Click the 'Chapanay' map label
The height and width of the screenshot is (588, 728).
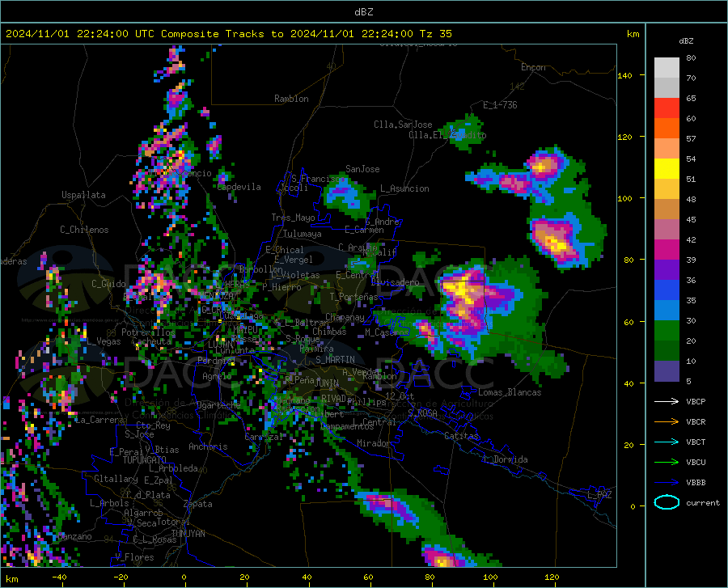pyautogui.click(x=345, y=317)
